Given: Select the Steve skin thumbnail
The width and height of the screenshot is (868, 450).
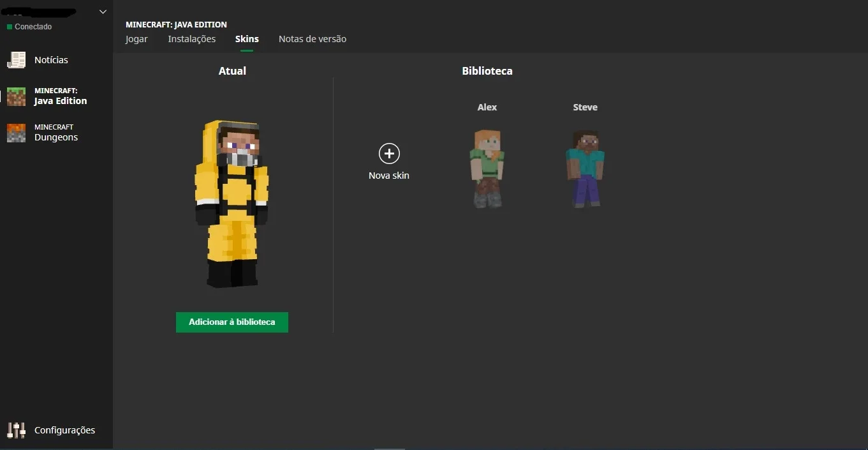Looking at the screenshot, I should (x=585, y=169).
